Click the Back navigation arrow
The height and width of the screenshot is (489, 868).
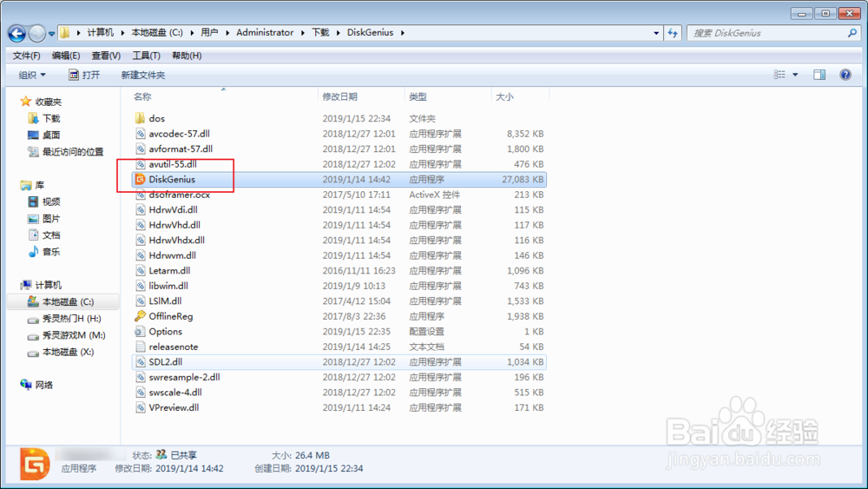pos(16,34)
